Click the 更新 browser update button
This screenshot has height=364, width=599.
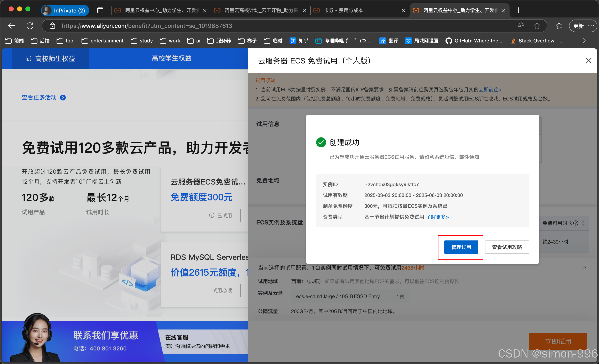tap(583, 26)
